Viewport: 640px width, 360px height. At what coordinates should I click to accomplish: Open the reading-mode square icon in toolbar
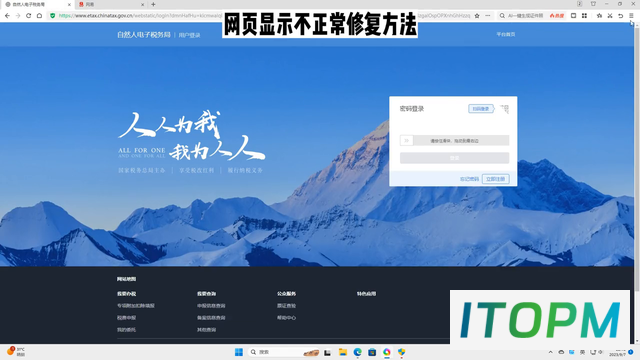[x=573, y=16]
